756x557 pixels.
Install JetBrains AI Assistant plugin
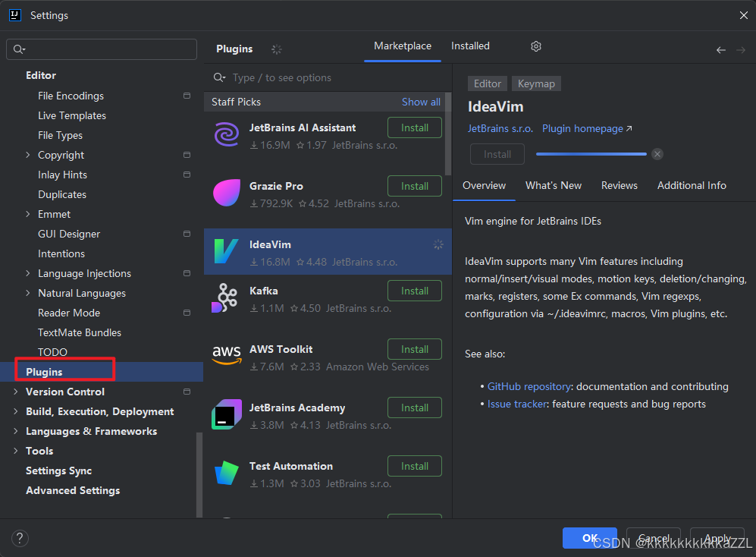[415, 128]
